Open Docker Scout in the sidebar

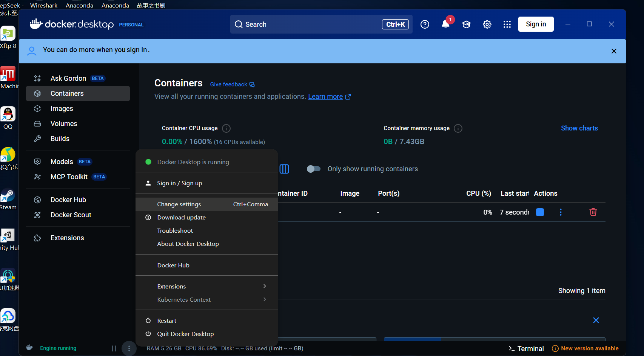click(x=78, y=215)
